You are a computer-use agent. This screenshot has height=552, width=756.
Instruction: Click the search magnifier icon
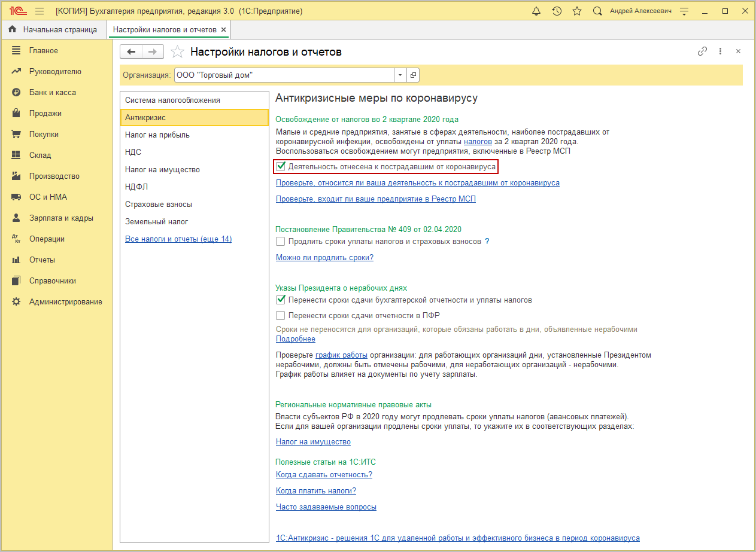(597, 11)
